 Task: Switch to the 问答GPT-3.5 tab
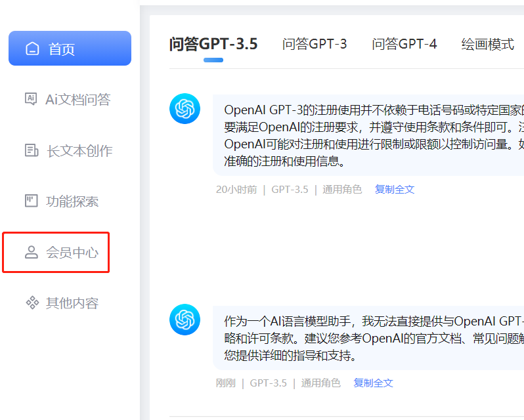(213, 44)
